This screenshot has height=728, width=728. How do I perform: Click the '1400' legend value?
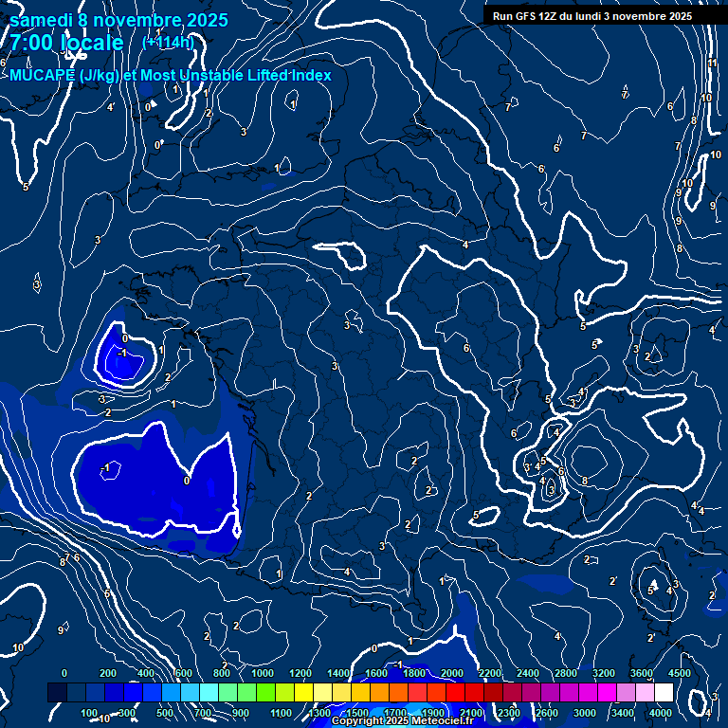click(x=338, y=673)
